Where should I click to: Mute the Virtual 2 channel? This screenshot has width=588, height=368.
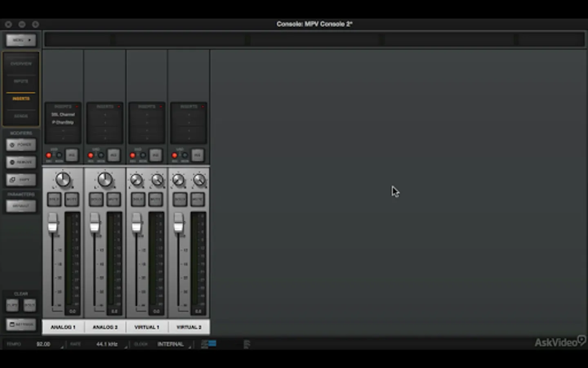point(198,199)
